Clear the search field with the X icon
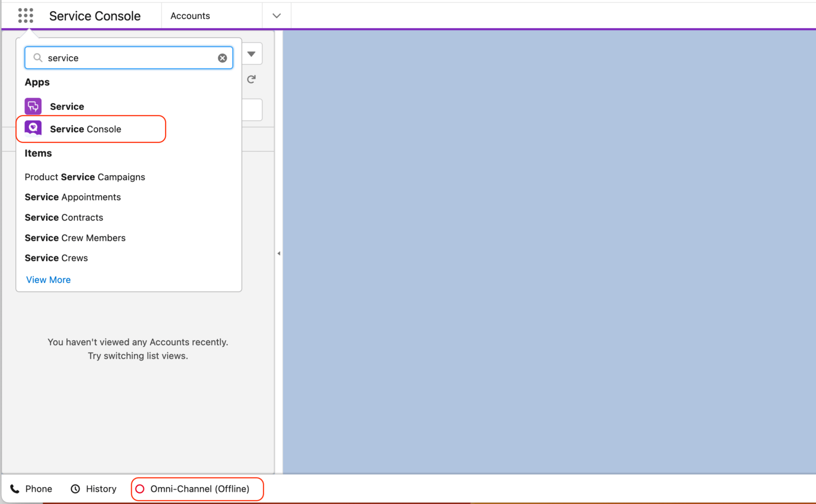The height and width of the screenshot is (504, 816). [222, 57]
